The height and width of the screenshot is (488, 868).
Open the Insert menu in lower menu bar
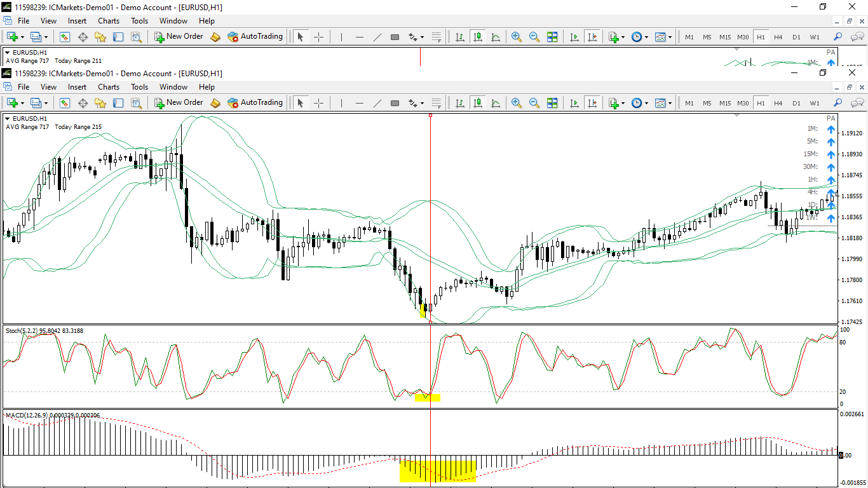77,87
